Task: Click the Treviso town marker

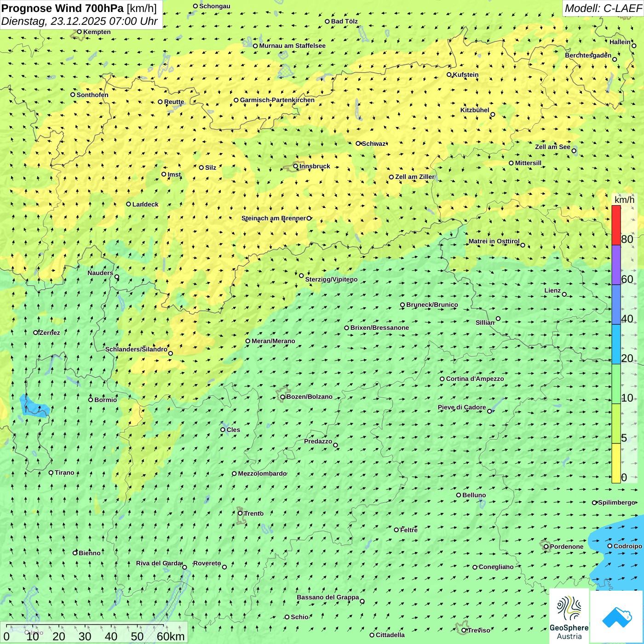Action: (464, 631)
